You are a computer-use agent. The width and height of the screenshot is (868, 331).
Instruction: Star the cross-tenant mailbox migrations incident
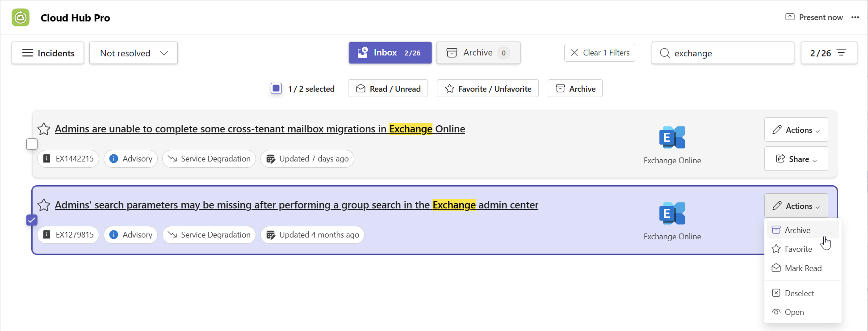coord(44,129)
